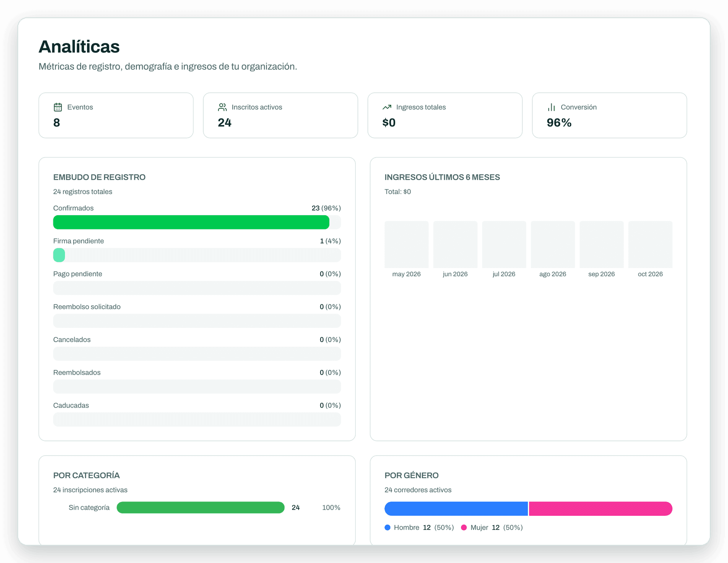Click the EMBUDO DE REGISTRO heading
The image size is (728, 563).
[x=99, y=177]
